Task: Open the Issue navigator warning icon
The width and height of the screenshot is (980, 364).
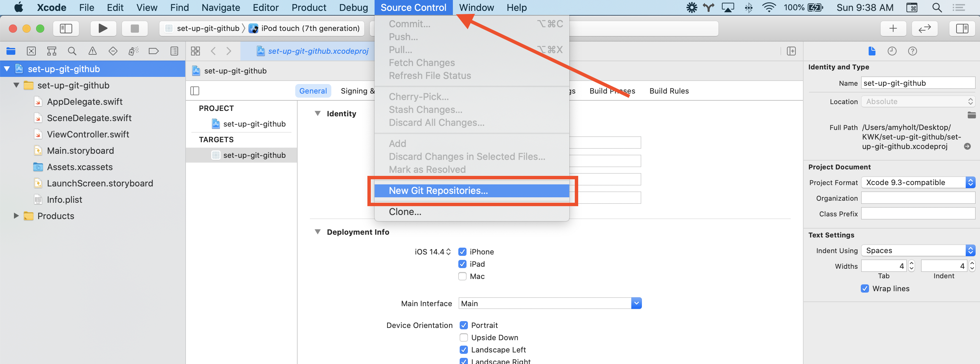Action: click(92, 51)
